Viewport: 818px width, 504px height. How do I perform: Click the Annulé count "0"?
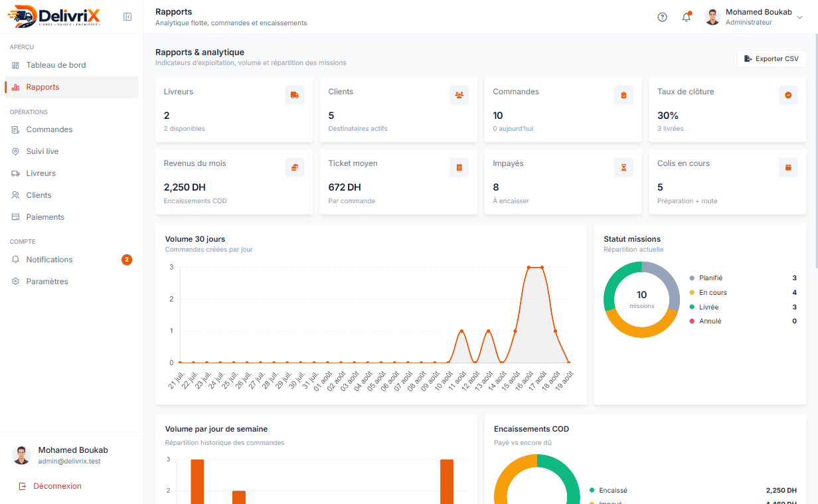(x=794, y=321)
